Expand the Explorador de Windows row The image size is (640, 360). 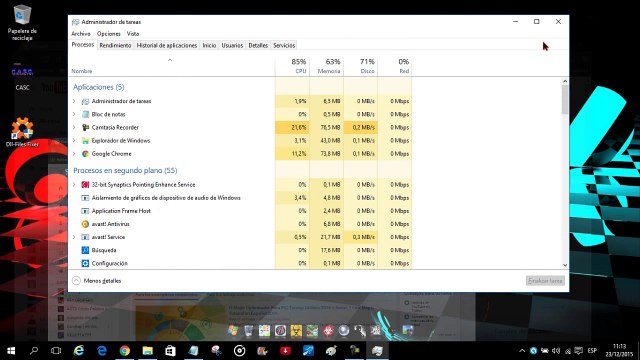(74, 140)
